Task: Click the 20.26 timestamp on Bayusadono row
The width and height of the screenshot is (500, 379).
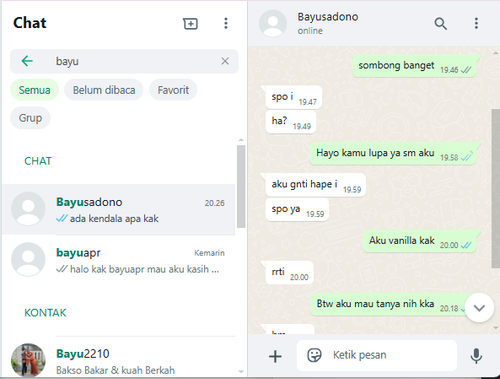Action: [x=215, y=203]
